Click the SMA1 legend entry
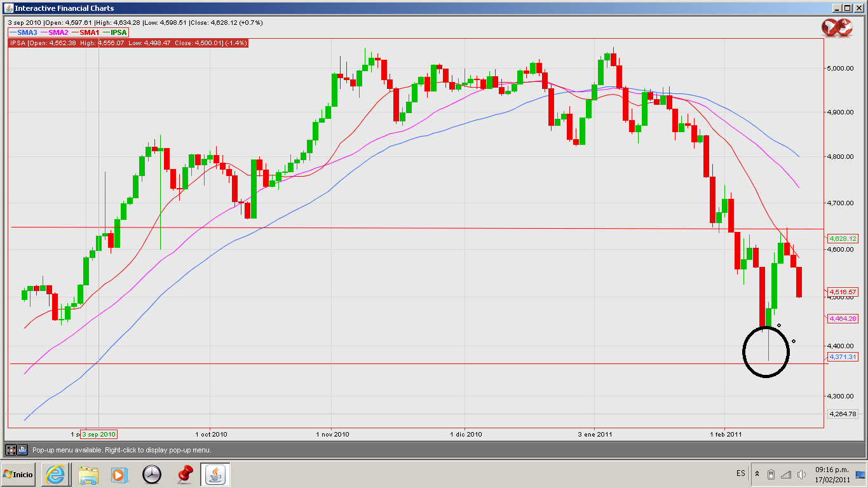 pyautogui.click(x=85, y=32)
